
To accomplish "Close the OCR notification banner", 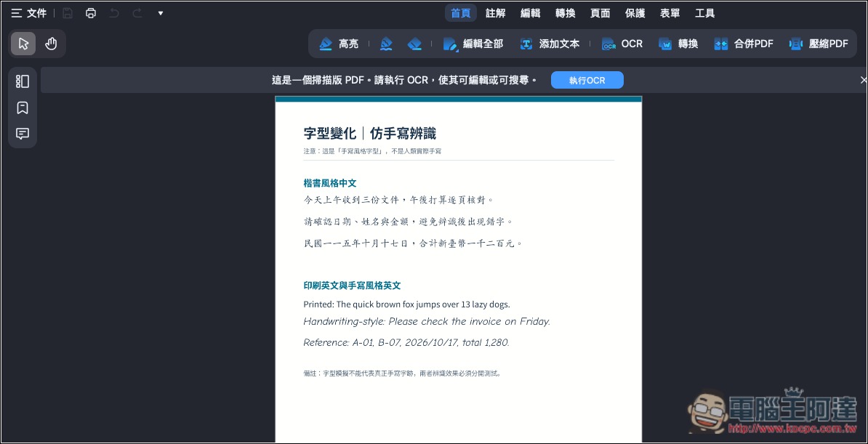I will click(863, 80).
